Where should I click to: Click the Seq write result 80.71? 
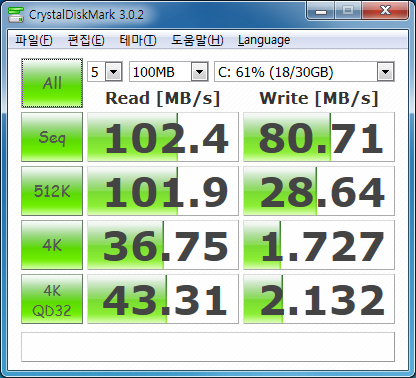pos(319,137)
